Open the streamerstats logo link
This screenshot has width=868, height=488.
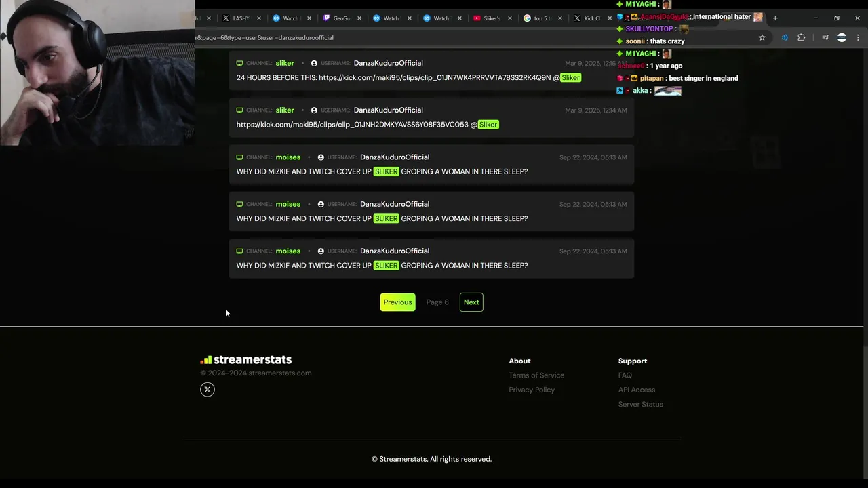246,360
